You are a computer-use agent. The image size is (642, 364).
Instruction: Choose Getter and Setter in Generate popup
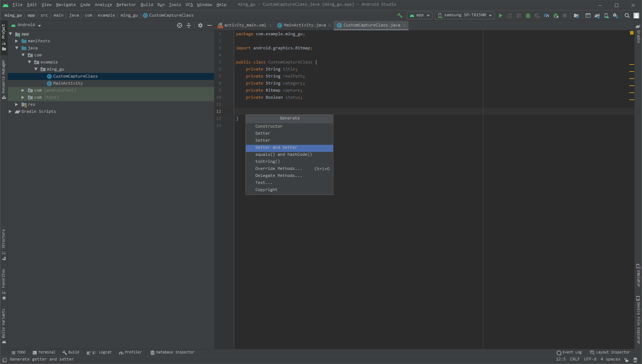(289, 148)
